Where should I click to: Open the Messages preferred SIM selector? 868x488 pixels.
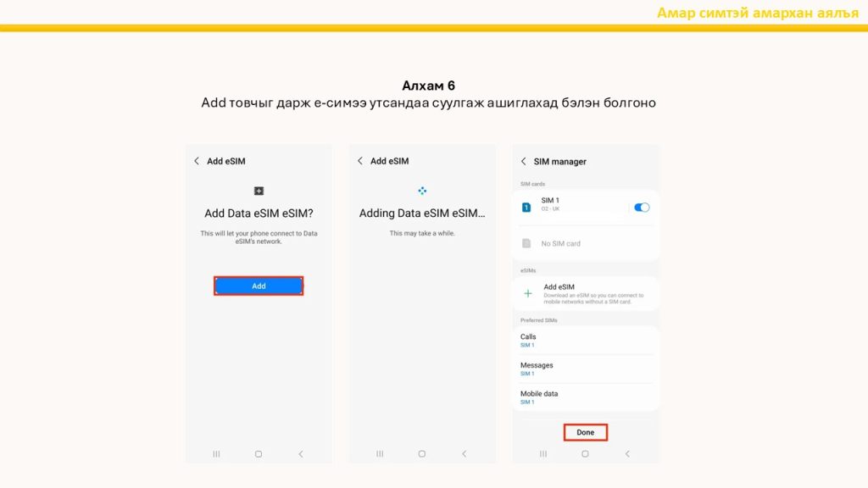click(585, 369)
